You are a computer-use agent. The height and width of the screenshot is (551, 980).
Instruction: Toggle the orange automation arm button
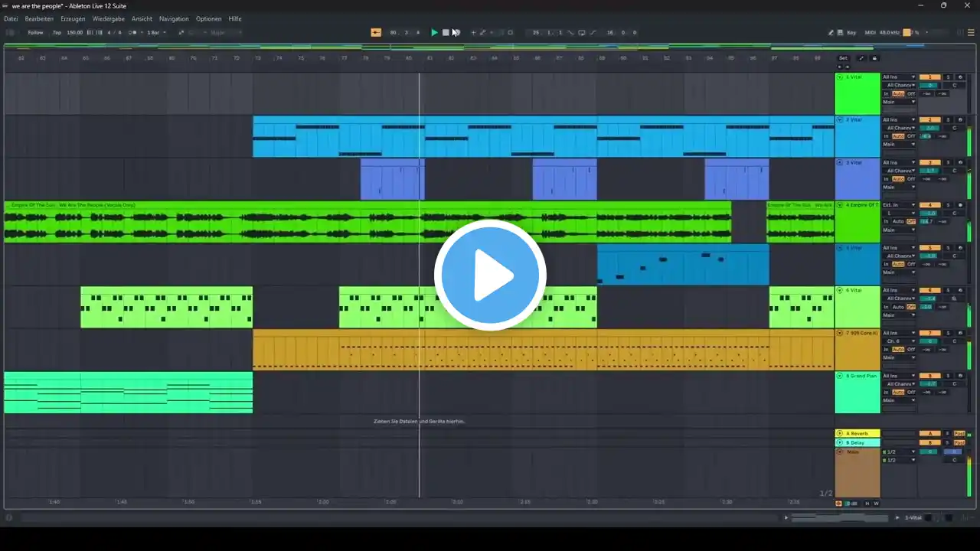pos(376,33)
